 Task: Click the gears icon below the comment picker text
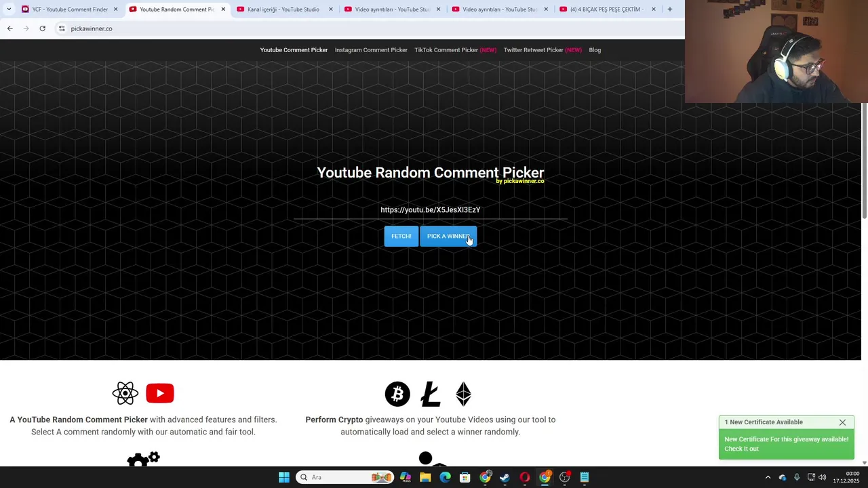point(143,460)
